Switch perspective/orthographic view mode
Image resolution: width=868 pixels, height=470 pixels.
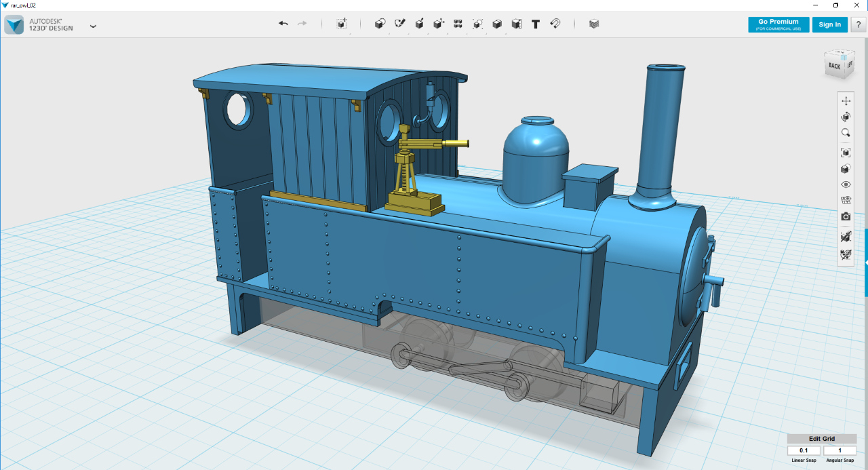846,169
